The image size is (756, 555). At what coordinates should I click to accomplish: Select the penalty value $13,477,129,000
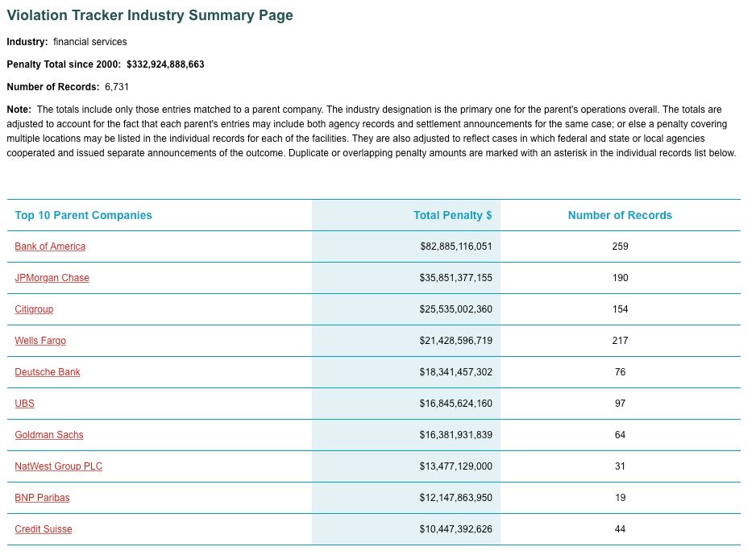(x=456, y=466)
